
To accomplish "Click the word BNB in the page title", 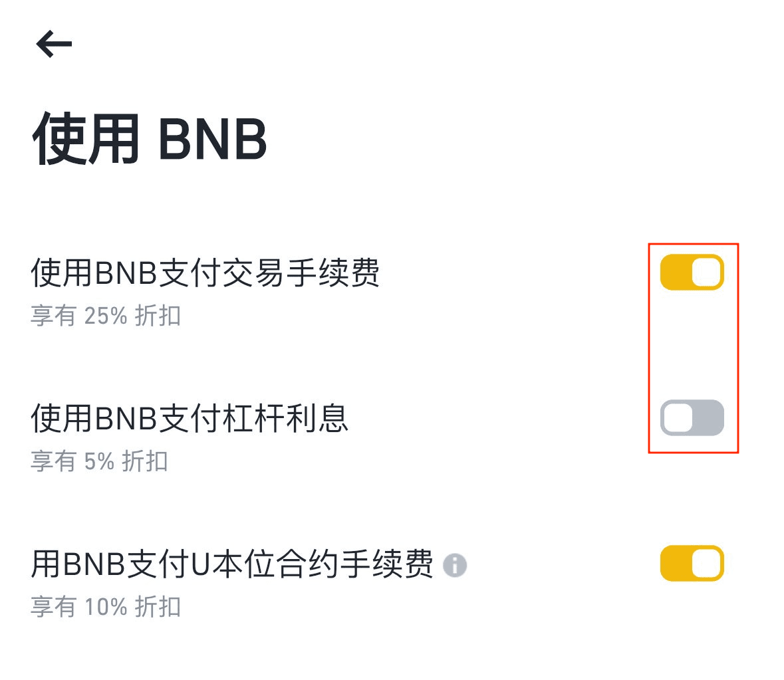I will tap(212, 140).
